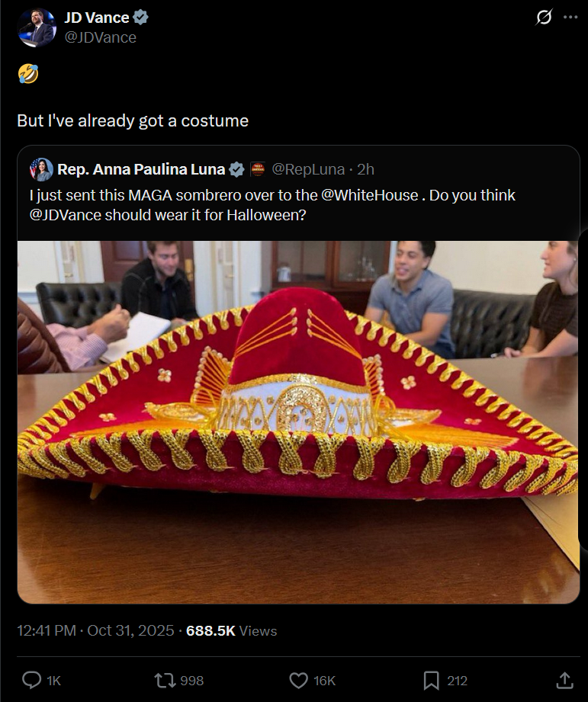This screenshot has width=588, height=702.
Task: Click the share upload icon
Action: tap(564, 680)
